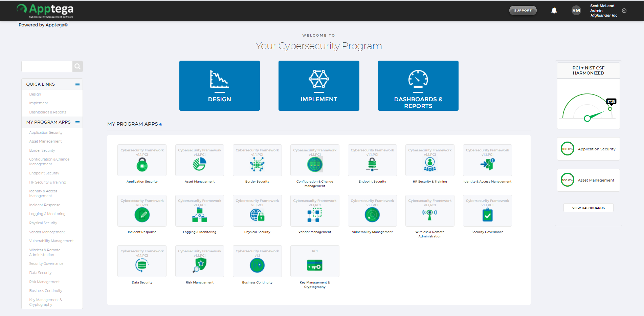Click the Security Governance clipboard checkmark icon

coord(487,215)
